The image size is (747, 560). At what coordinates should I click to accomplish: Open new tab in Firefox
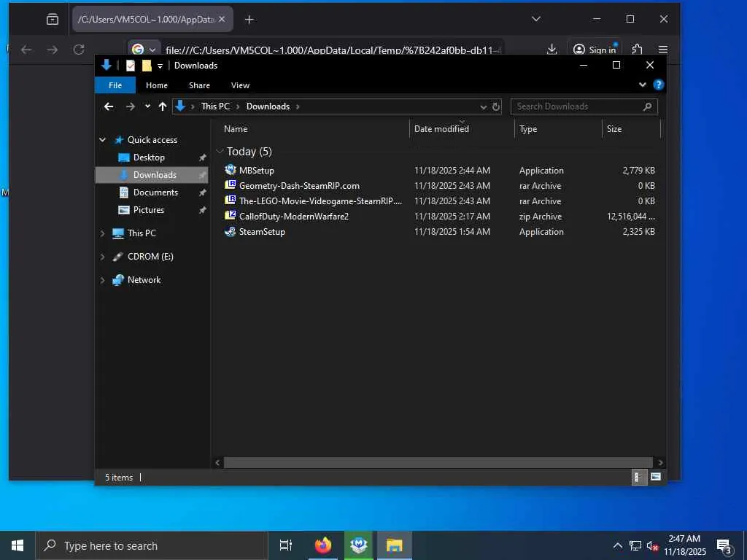click(x=249, y=20)
